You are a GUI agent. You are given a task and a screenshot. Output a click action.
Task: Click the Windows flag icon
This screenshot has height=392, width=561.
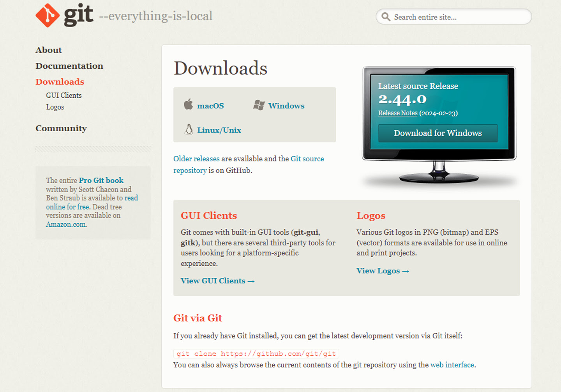(x=258, y=104)
